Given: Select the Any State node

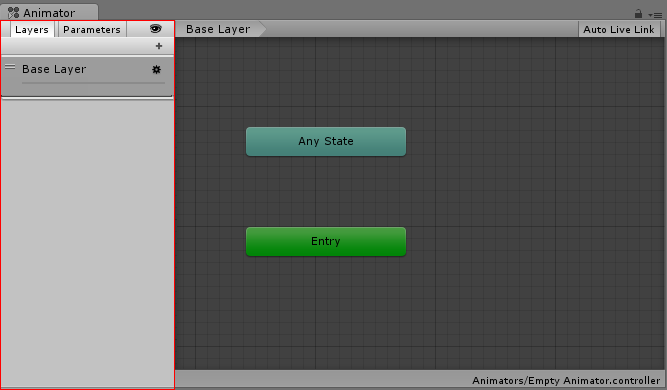Looking at the screenshot, I should tap(326, 141).
